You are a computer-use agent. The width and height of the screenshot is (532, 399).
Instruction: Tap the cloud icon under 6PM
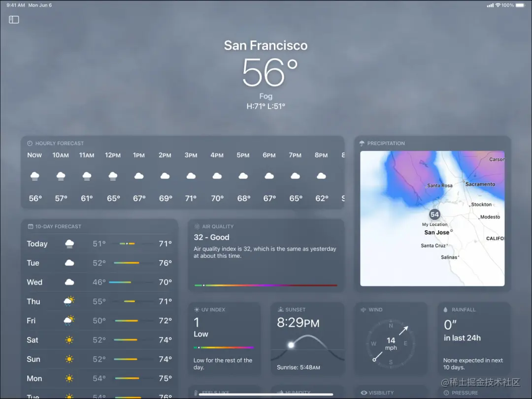269,176
